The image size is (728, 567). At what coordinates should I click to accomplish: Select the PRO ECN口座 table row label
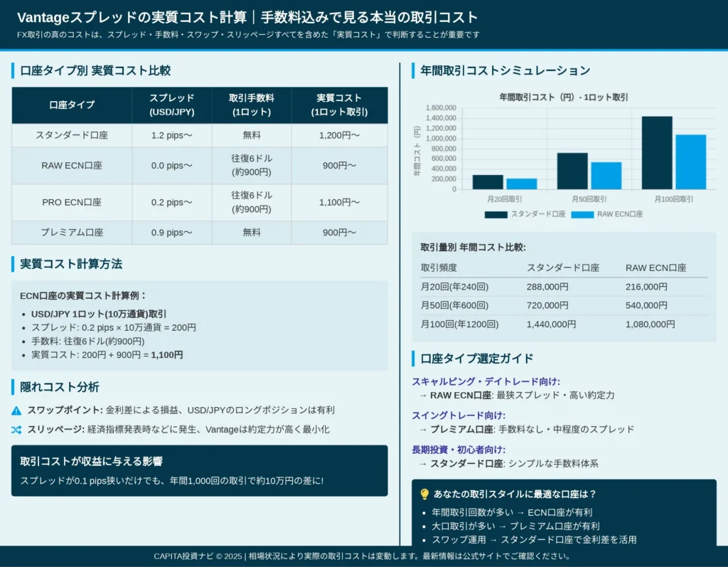pyautogui.click(x=72, y=202)
